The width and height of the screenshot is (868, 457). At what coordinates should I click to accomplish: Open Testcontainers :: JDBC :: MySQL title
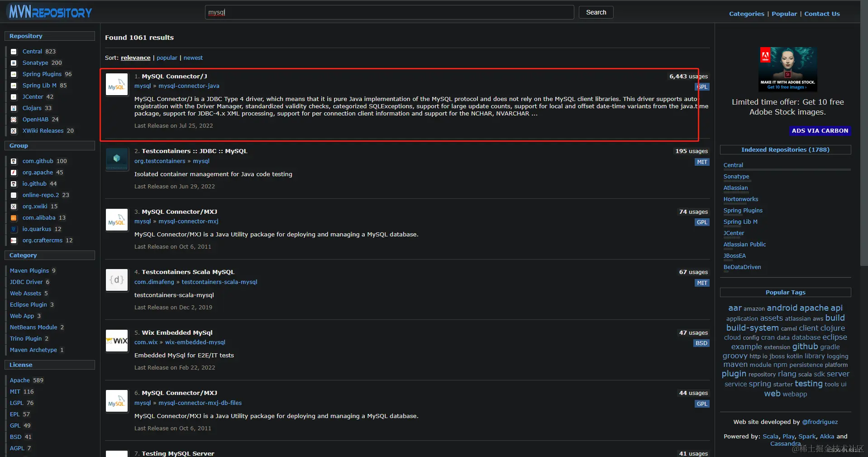(x=195, y=151)
